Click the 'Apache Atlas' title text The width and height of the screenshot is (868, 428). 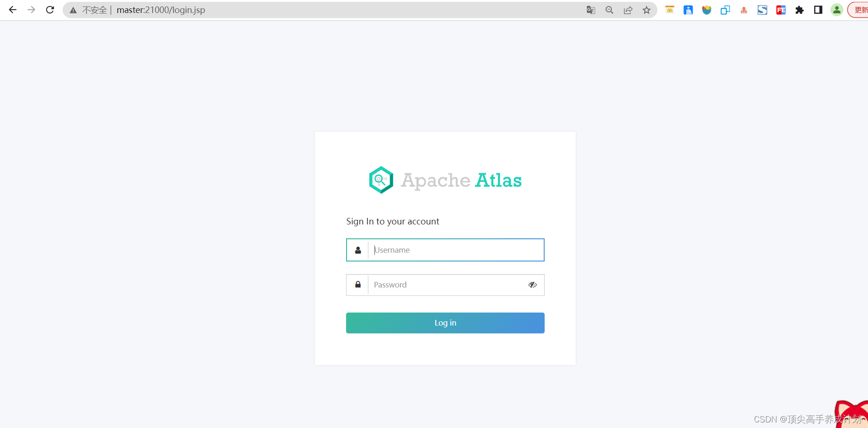point(461,180)
